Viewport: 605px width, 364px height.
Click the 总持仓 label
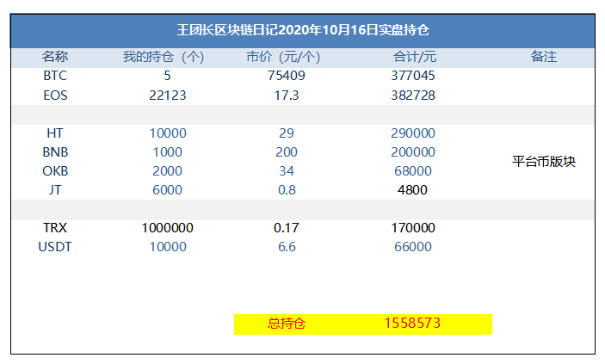click(x=287, y=323)
